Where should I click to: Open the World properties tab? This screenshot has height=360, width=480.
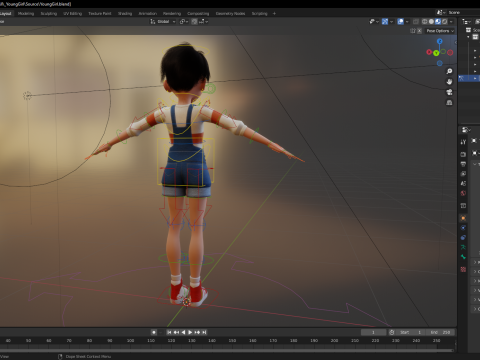463,193
